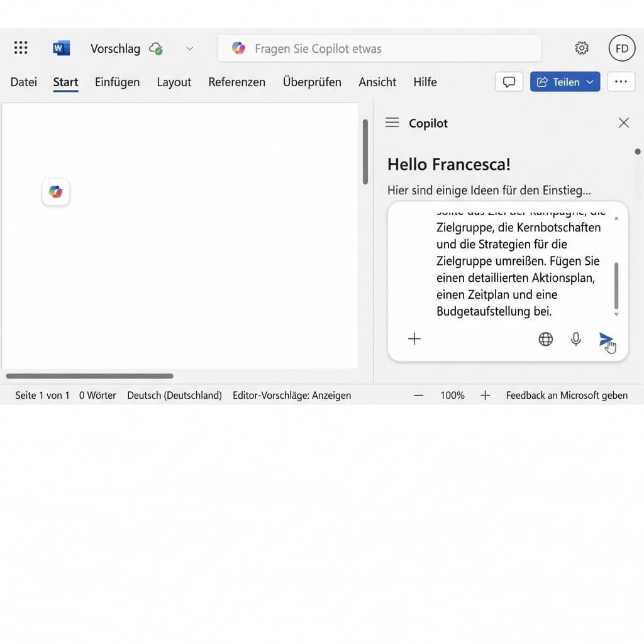Image resolution: width=644 pixels, height=644 pixels.
Task: Switch to the Einfügen ribbon tab
Action: [x=117, y=82]
